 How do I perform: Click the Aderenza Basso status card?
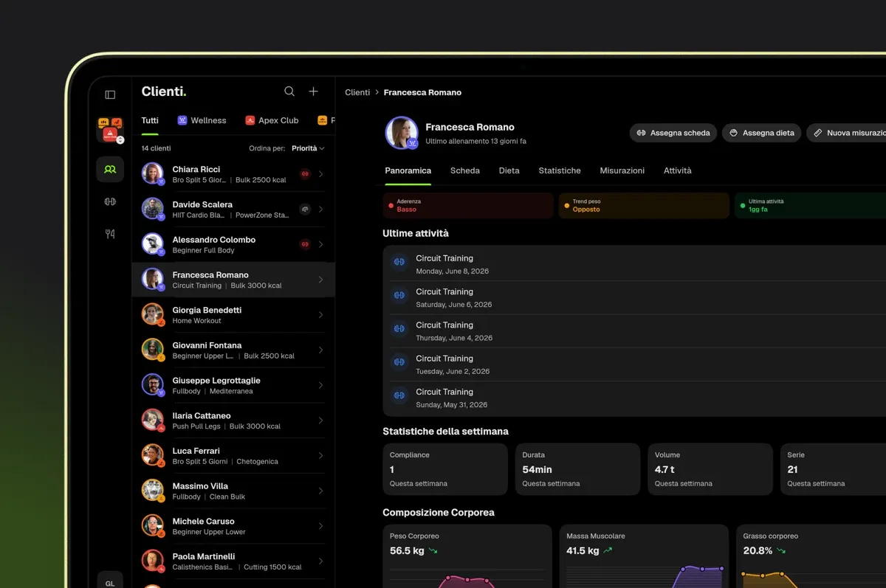(x=468, y=205)
